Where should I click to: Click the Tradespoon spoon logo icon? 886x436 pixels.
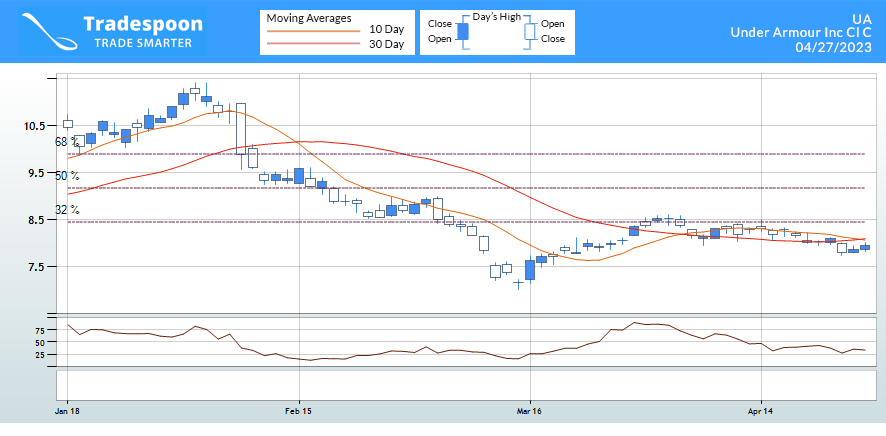pyautogui.click(x=42, y=32)
